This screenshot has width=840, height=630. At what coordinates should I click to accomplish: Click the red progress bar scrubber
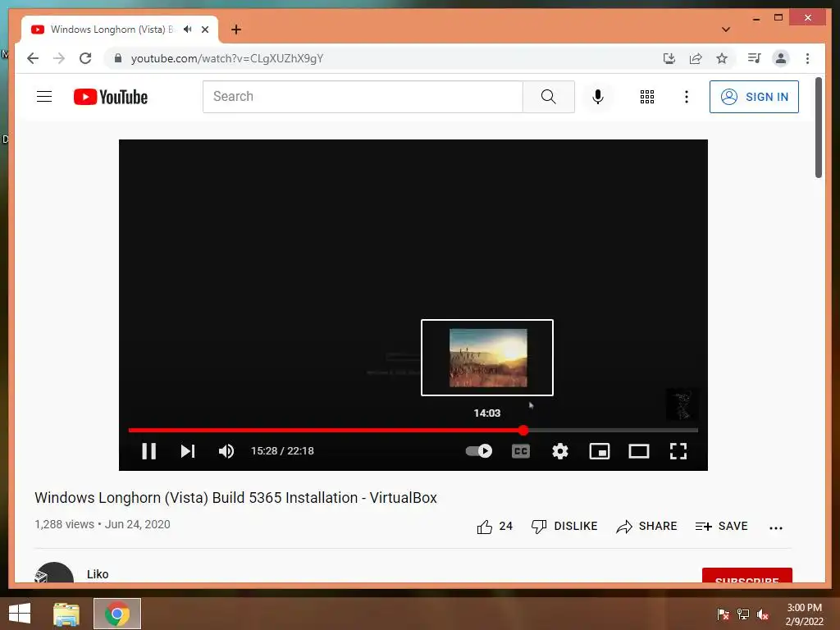point(523,430)
